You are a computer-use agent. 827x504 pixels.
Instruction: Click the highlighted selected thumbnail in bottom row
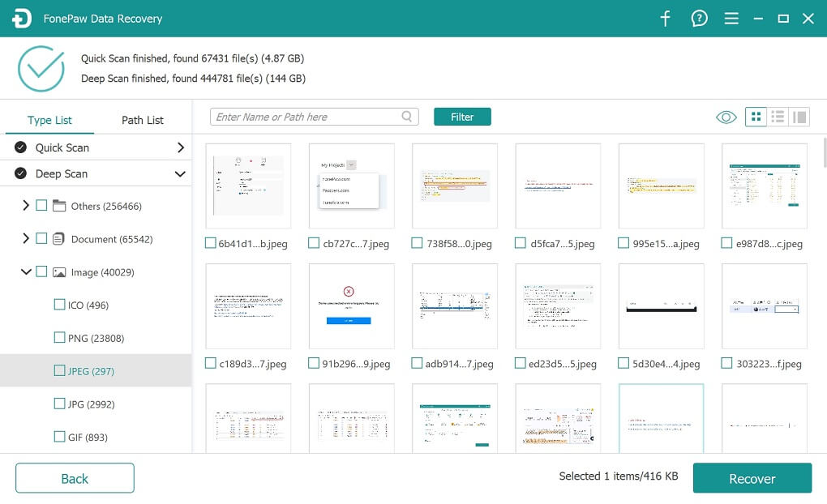coord(662,419)
